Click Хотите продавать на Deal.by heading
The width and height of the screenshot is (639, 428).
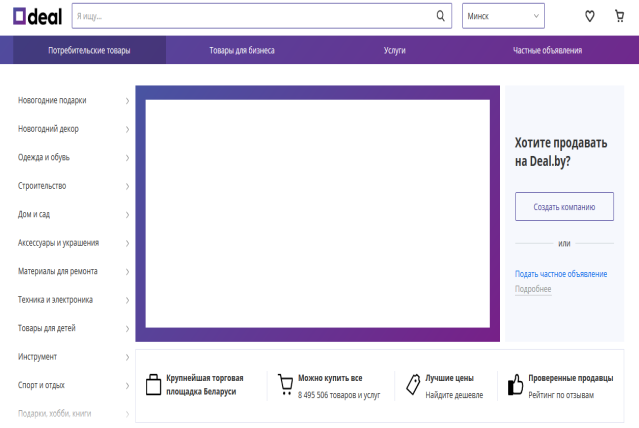click(x=561, y=152)
